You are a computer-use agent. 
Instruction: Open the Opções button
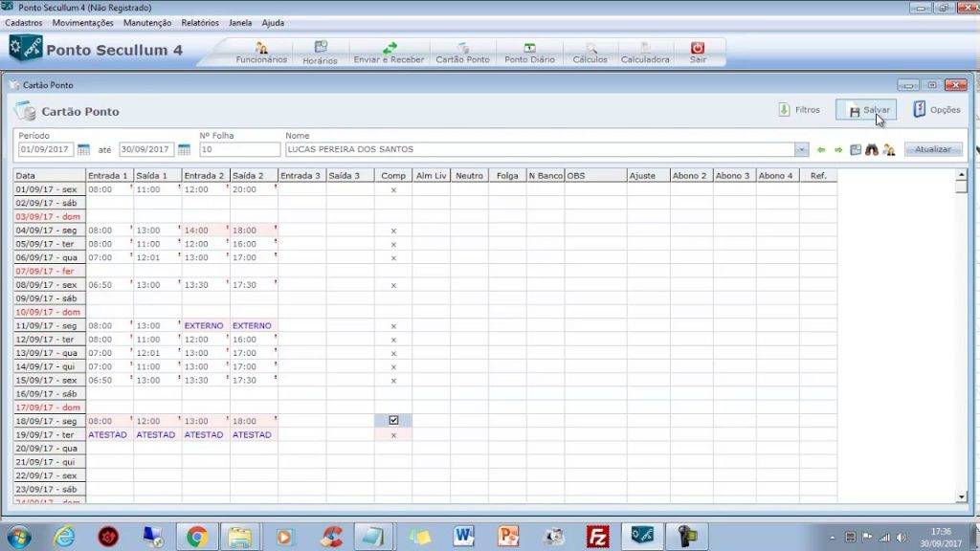(x=936, y=110)
